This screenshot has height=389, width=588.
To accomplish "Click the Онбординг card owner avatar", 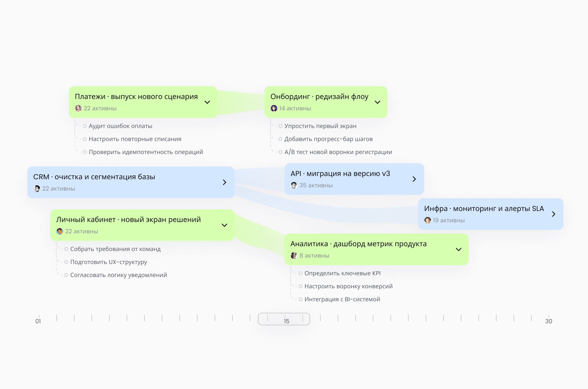I will (274, 108).
